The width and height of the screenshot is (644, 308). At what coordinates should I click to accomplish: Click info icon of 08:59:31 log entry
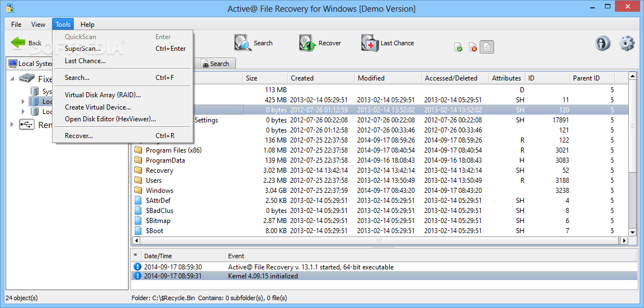137,276
